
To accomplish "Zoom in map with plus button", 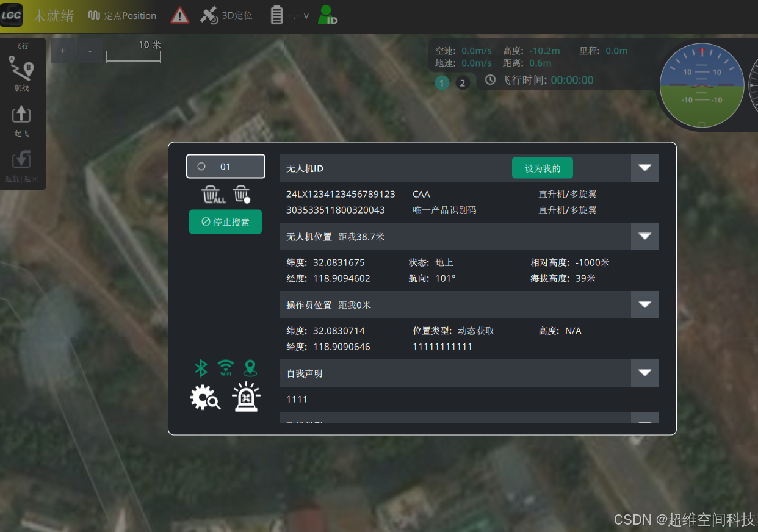I will click(62, 51).
